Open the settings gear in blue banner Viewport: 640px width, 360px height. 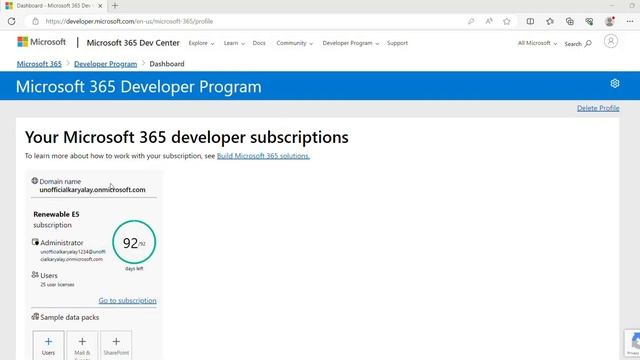615,84
